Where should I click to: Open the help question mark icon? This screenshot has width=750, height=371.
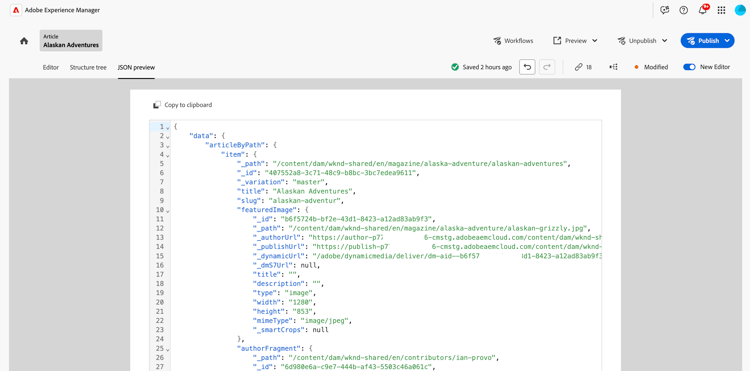coord(684,10)
